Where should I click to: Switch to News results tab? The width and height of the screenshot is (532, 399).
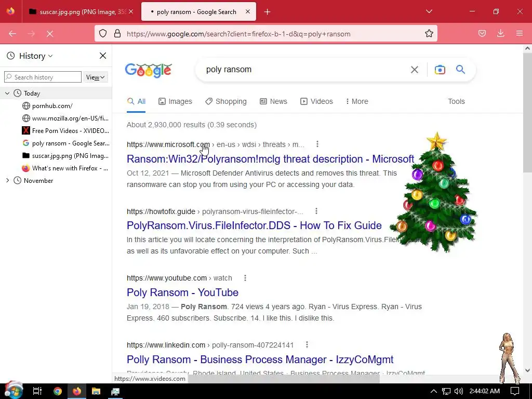273,101
